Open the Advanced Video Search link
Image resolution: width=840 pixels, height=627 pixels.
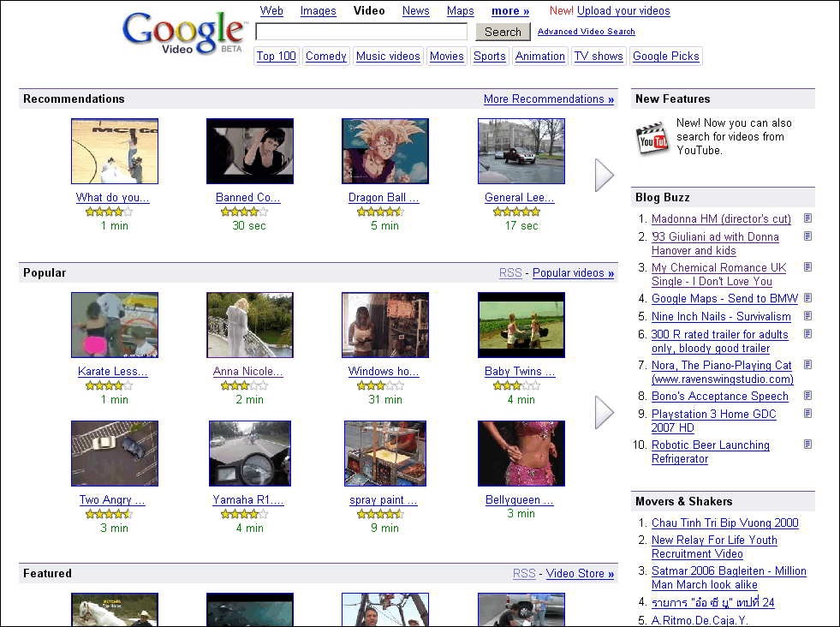click(586, 31)
